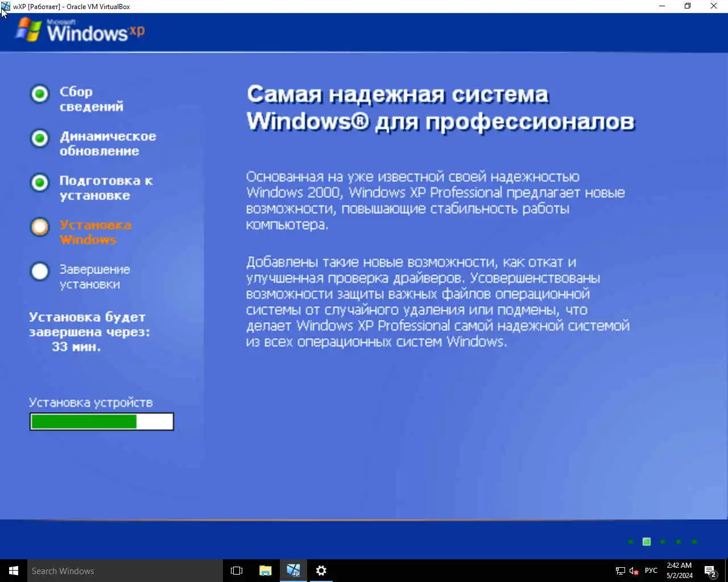Image resolution: width=728 pixels, height=582 pixels.
Task: Click the 'Подготовка к установке' step label
Action: 106,188
